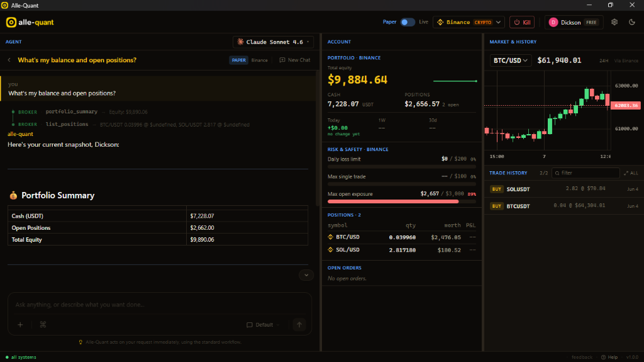The width and height of the screenshot is (644, 362).
Task: Click the equity sparkline chart
Action: click(x=455, y=81)
